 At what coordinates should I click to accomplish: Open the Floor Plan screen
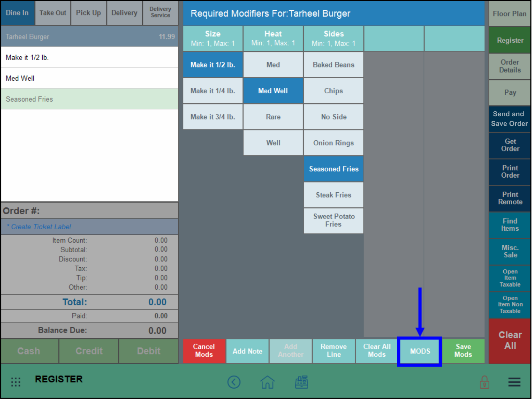[509, 14]
